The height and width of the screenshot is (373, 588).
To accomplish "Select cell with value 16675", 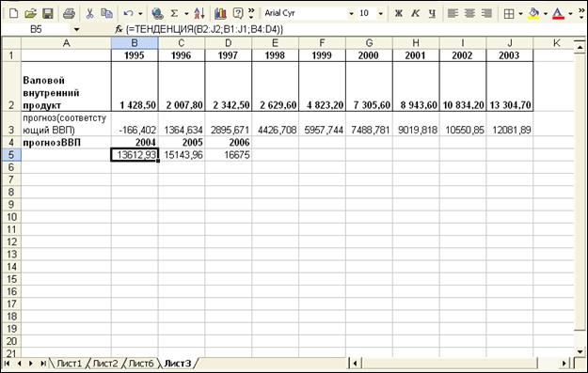I will (229, 155).
